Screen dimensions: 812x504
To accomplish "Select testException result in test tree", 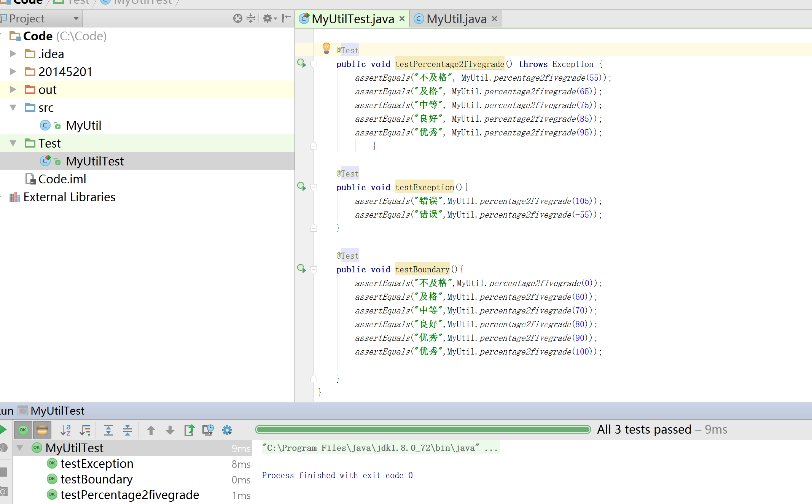I will tap(97, 464).
